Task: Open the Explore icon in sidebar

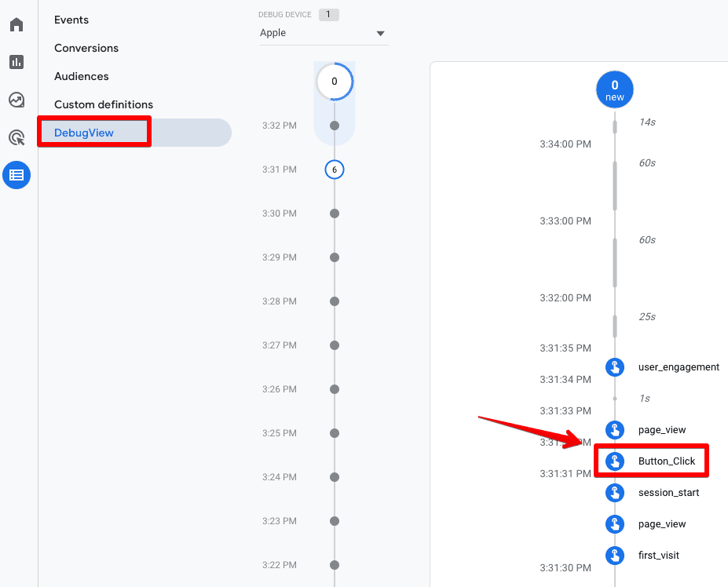Action: [x=16, y=100]
